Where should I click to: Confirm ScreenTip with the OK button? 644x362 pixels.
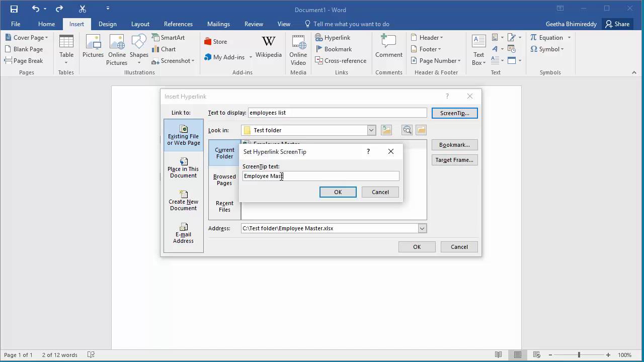pos(338,192)
